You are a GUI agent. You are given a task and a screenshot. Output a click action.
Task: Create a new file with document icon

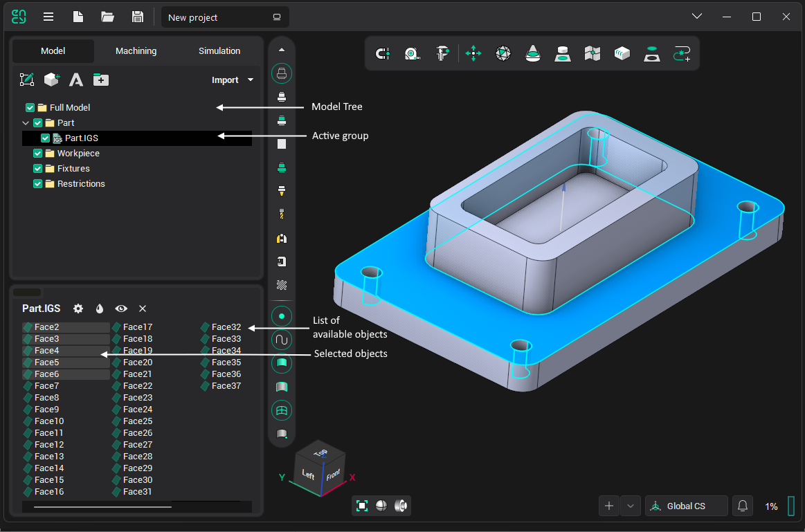pos(79,17)
